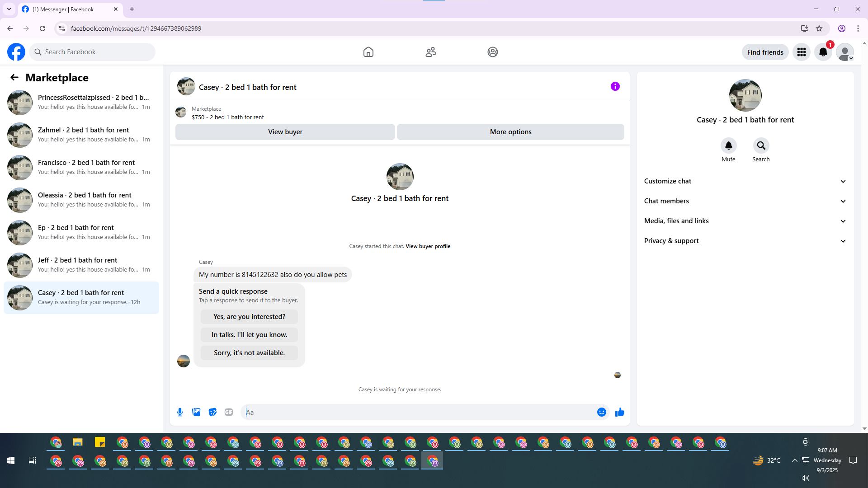The height and width of the screenshot is (488, 868).
Task: Open the View buyer profile link
Action: click(428, 246)
